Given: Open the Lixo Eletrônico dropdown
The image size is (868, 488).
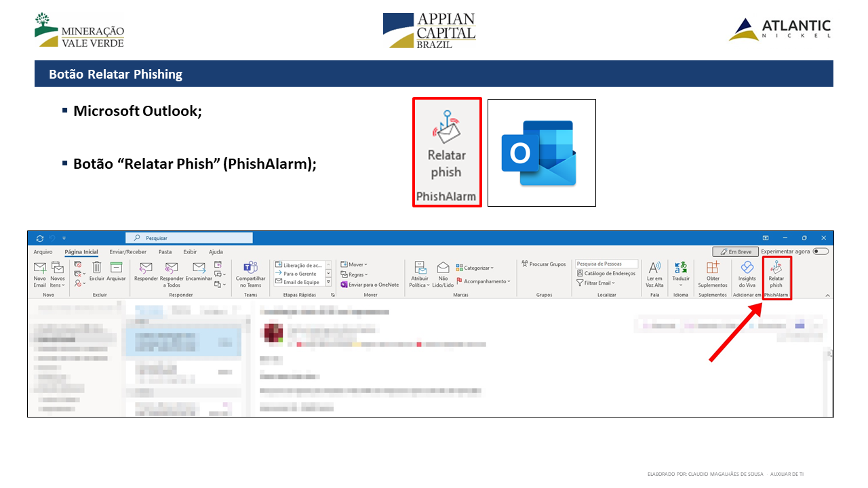Looking at the screenshot, I should [80, 284].
